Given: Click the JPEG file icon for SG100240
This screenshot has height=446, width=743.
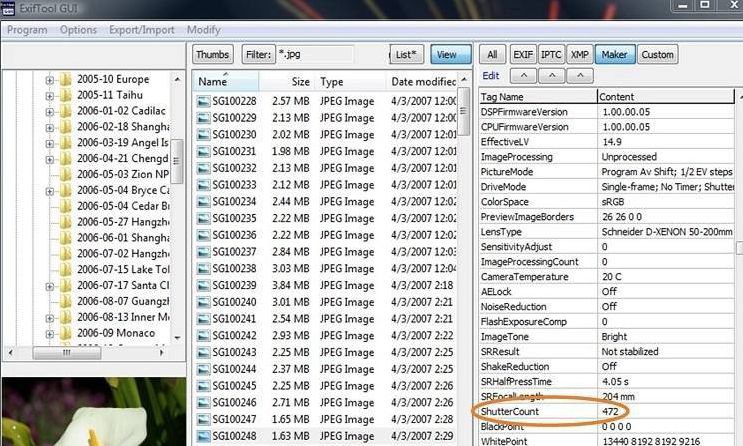Looking at the screenshot, I should point(203,302).
